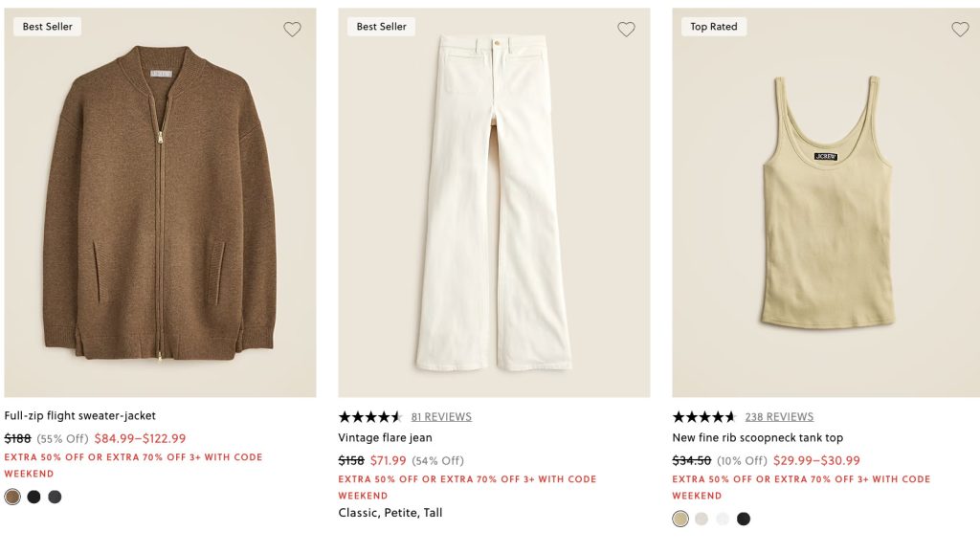This screenshot has height=554, width=980.
Task: Select khaki swatch for tank top
Action: pos(680,519)
